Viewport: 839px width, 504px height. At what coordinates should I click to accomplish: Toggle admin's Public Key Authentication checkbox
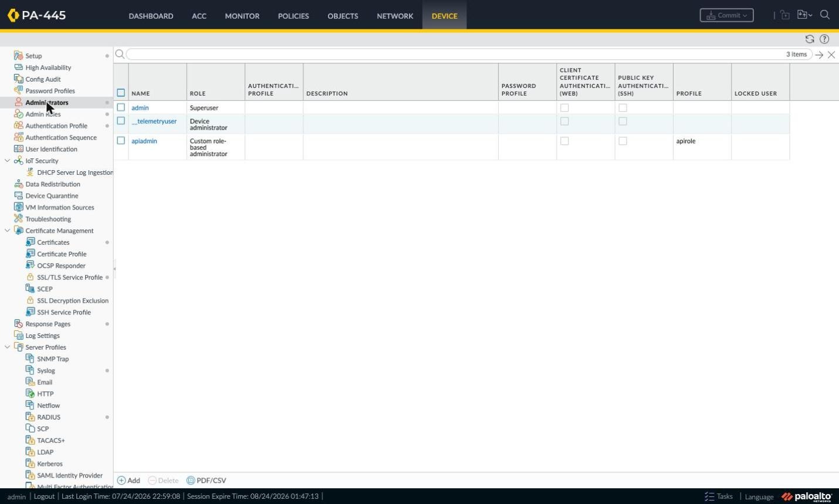pos(623,108)
